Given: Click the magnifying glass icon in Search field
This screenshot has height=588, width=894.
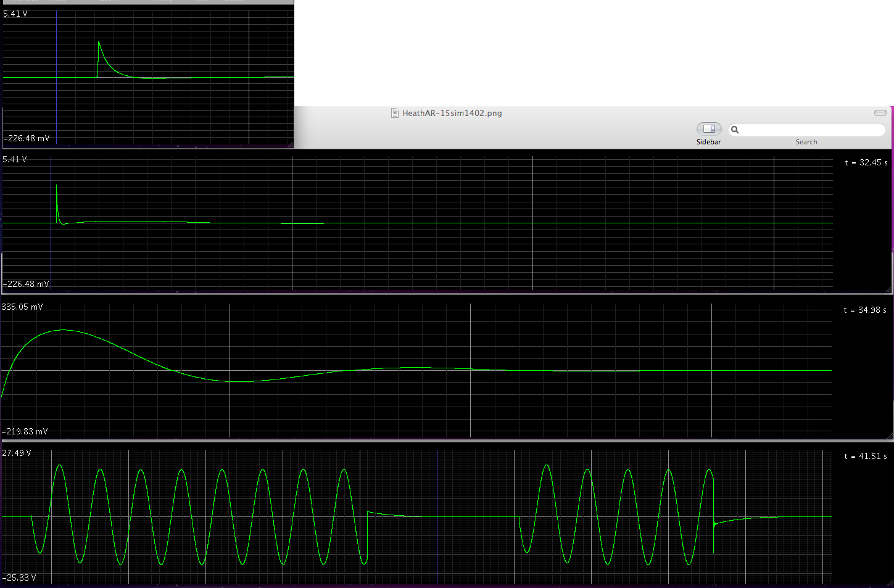Looking at the screenshot, I should tap(735, 130).
